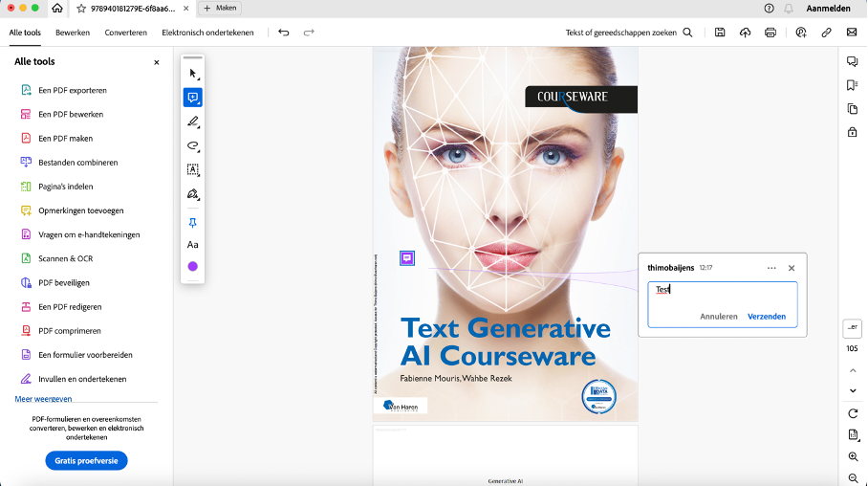868x486 pixels.
Task: Open search with magnifier icon
Action: point(687,33)
